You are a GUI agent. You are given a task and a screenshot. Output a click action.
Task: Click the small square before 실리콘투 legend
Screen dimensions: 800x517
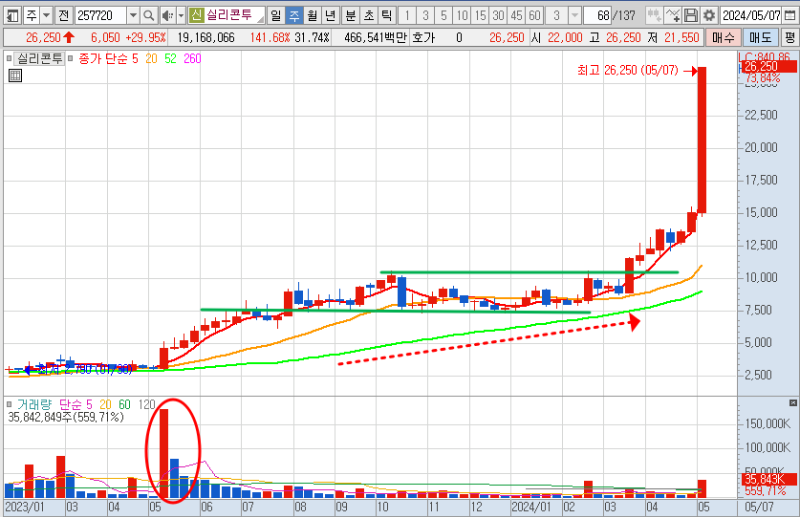point(9,59)
